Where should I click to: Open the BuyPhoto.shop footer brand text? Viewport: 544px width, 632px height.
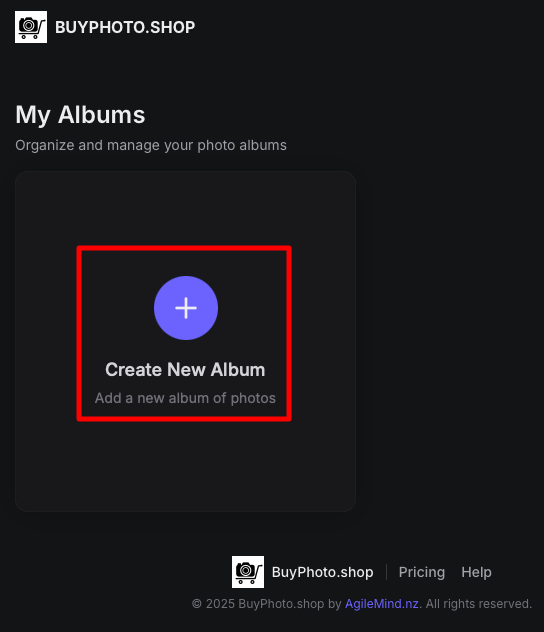click(322, 572)
